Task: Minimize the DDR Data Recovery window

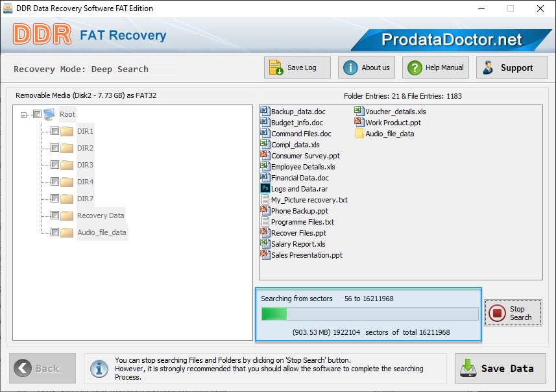Action: (x=481, y=8)
